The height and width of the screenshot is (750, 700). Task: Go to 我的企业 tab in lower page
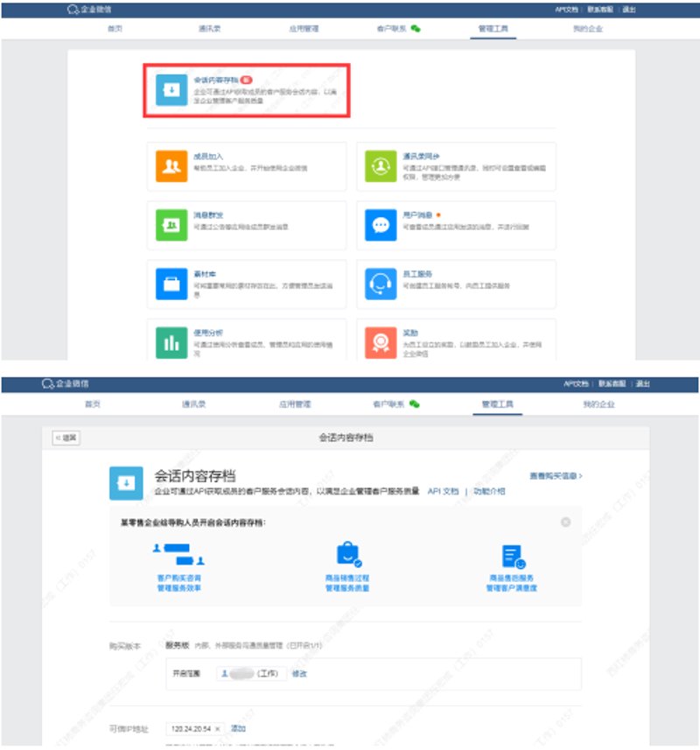click(x=598, y=404)
